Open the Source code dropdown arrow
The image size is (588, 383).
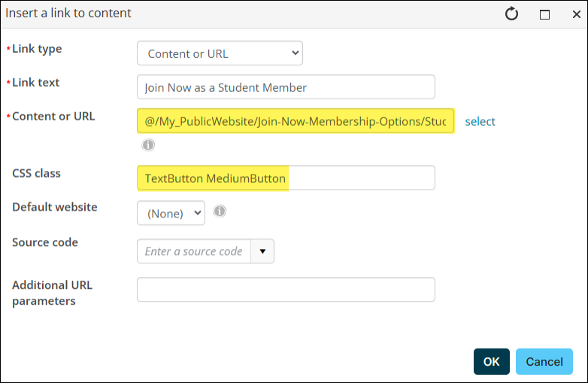tap(262, 251)
